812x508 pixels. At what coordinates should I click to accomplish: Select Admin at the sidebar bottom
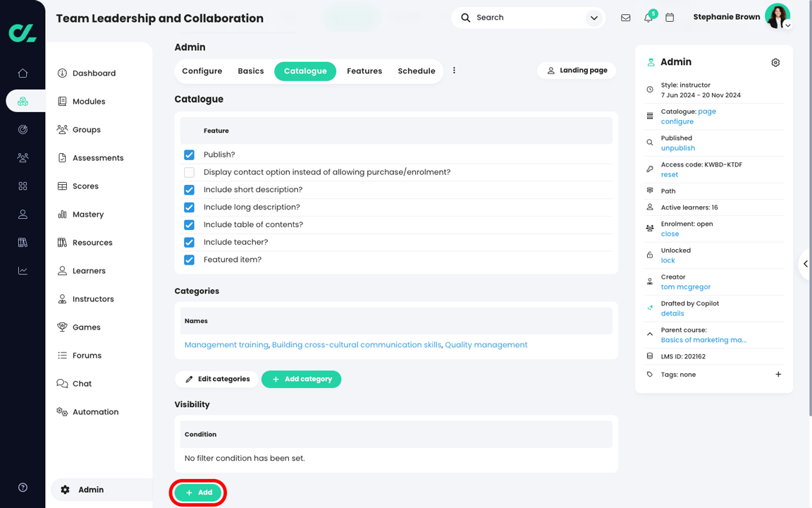[101, 490]
